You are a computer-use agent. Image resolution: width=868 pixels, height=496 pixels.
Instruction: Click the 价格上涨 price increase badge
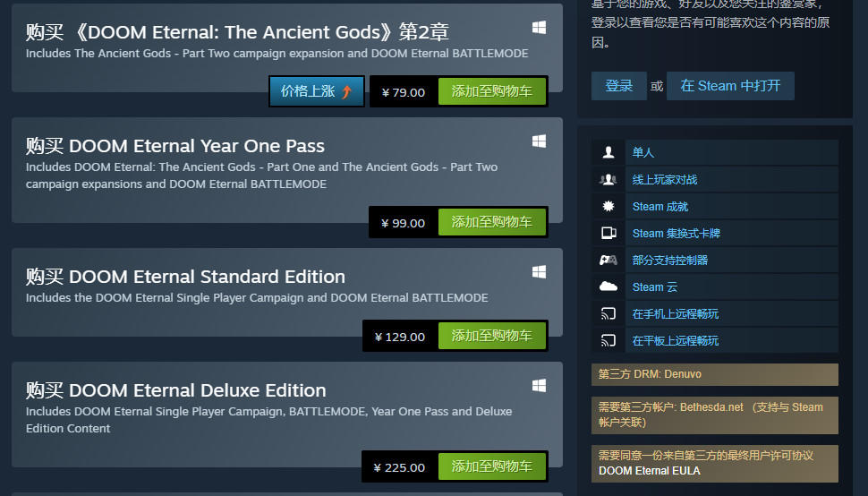coord(317,91)
